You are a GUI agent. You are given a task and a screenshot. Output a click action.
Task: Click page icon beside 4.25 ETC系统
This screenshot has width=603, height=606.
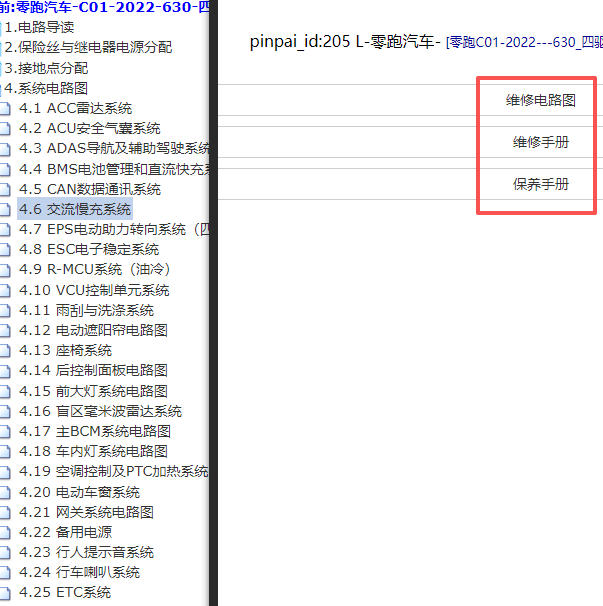tap(5, 592)
